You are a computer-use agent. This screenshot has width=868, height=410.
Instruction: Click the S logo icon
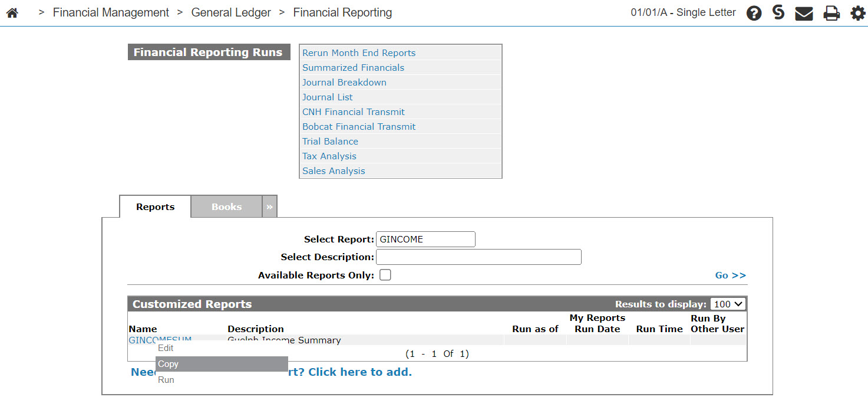(778, 12)
